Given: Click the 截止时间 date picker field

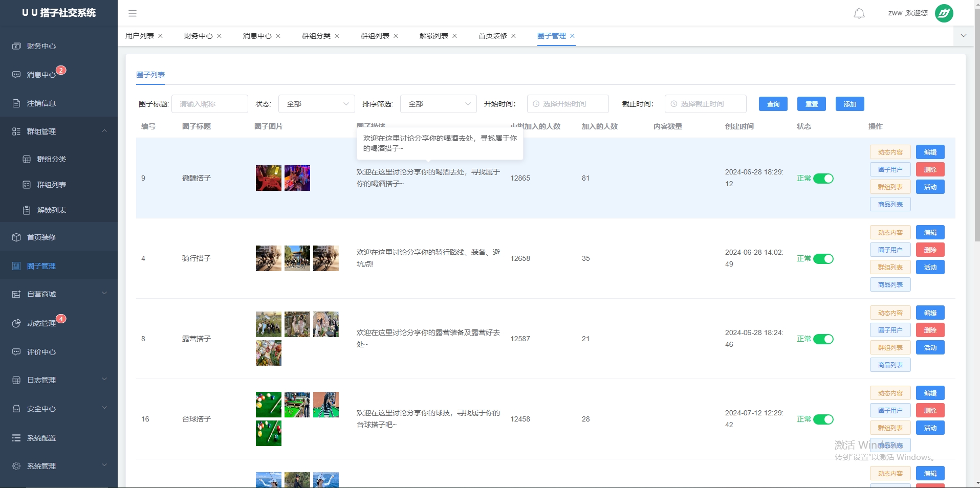Looking at the screenshot, I should (706, 104).
